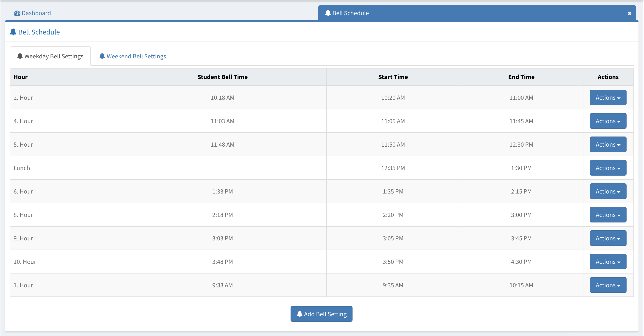The width and height of the screenshot is (644, 336).
Task: Open Actions dropdown for 1. Hour
Action: pos(608,285)
